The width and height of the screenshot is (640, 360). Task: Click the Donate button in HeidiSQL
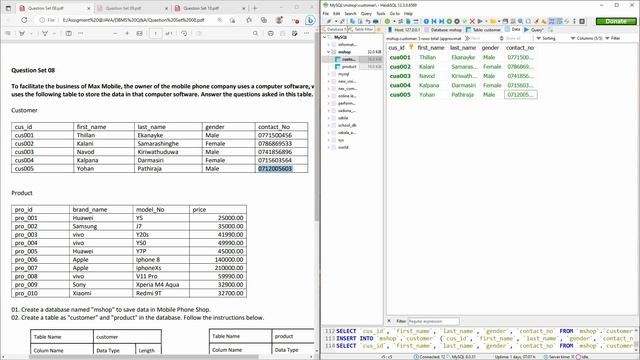pos(616,21)
